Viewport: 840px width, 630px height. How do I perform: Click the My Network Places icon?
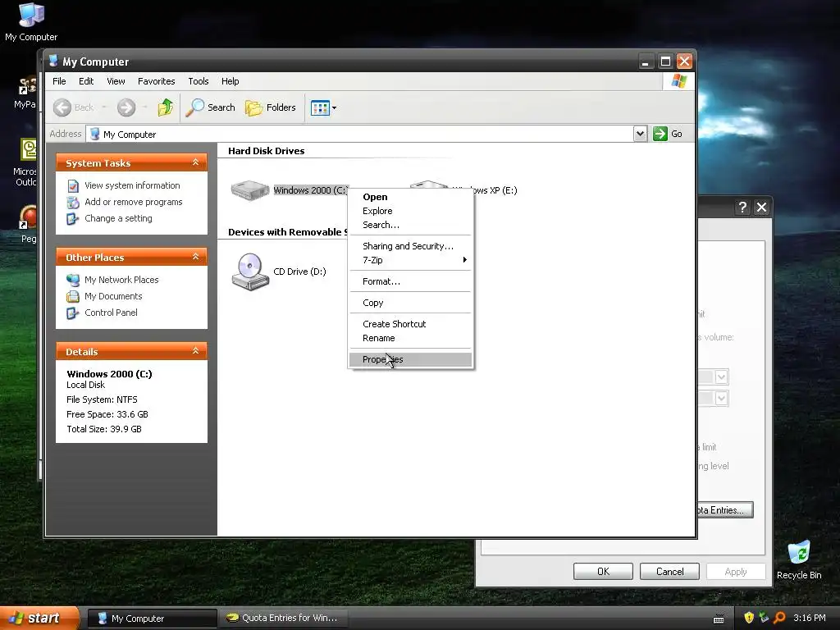(73, 280)
